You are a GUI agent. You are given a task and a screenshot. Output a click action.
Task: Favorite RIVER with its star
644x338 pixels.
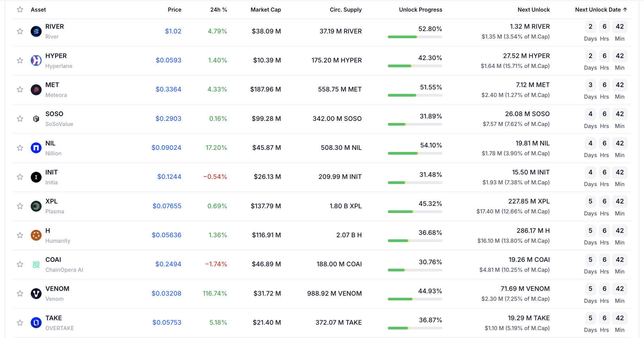20,31
